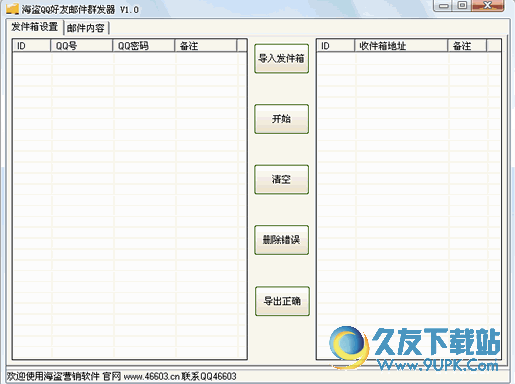This screenshot has height=384, width=515.
Task: Clear the list with 清空 button
Action: coord(281,179)
